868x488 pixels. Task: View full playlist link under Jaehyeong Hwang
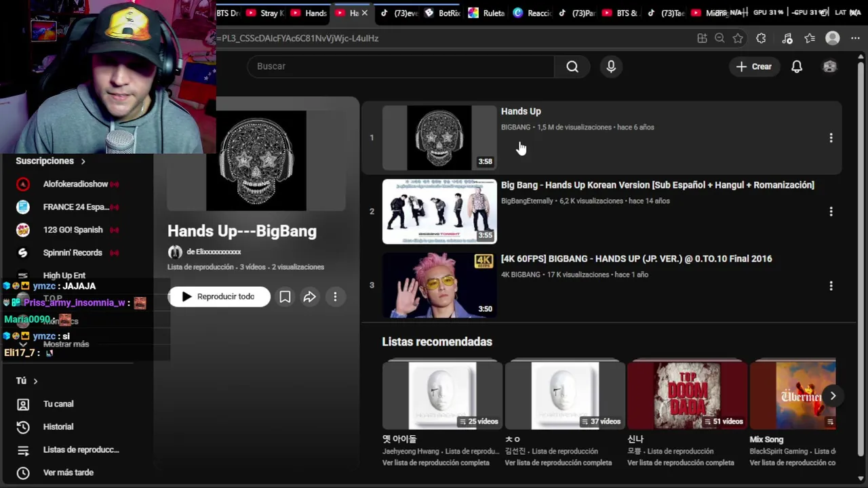435,463
